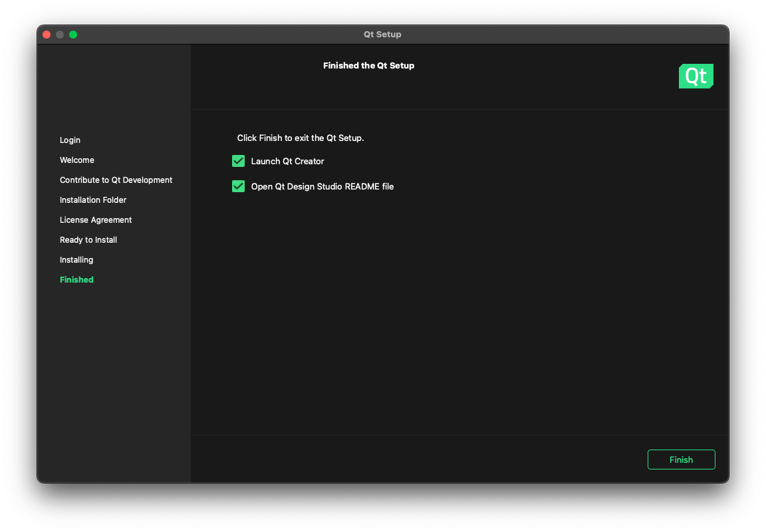Click the gray minimize window button

(x=60, y=35)
